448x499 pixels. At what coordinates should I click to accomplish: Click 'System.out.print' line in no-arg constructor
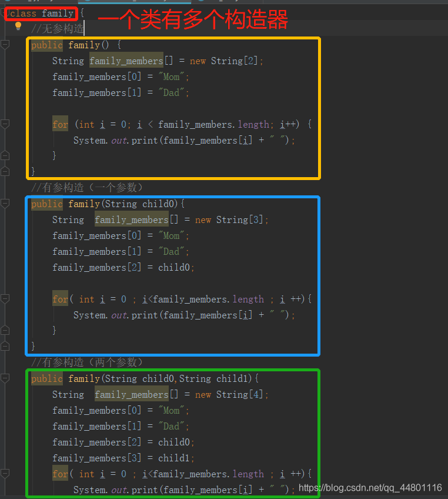[x=184, y=140]
